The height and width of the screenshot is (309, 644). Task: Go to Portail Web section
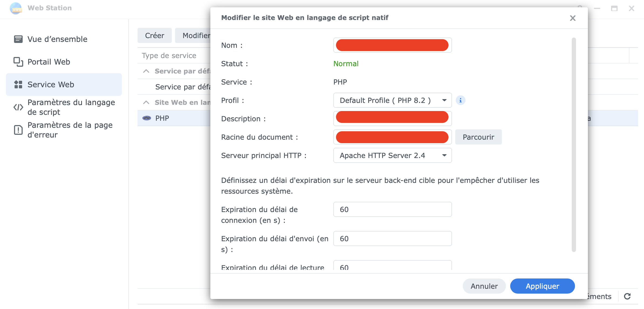49,62
